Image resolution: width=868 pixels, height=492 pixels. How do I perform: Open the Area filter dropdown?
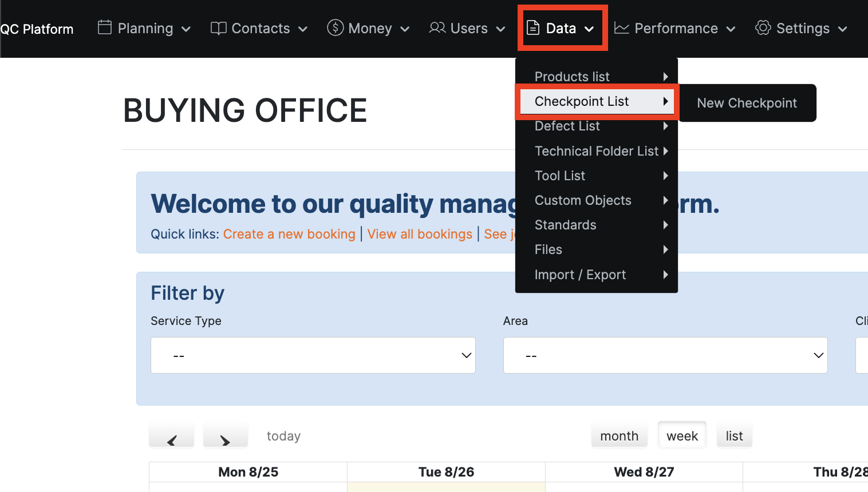point(665,355)
